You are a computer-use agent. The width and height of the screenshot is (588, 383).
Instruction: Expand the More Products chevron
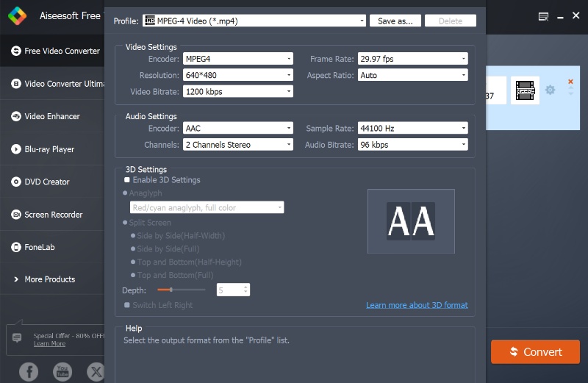tap(16, 279)
